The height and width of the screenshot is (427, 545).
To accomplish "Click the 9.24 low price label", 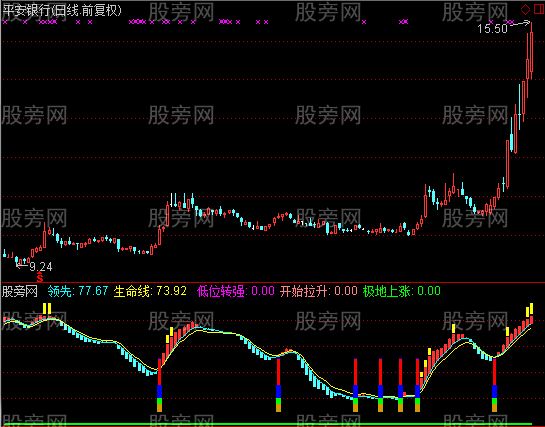I will point(41,267).
